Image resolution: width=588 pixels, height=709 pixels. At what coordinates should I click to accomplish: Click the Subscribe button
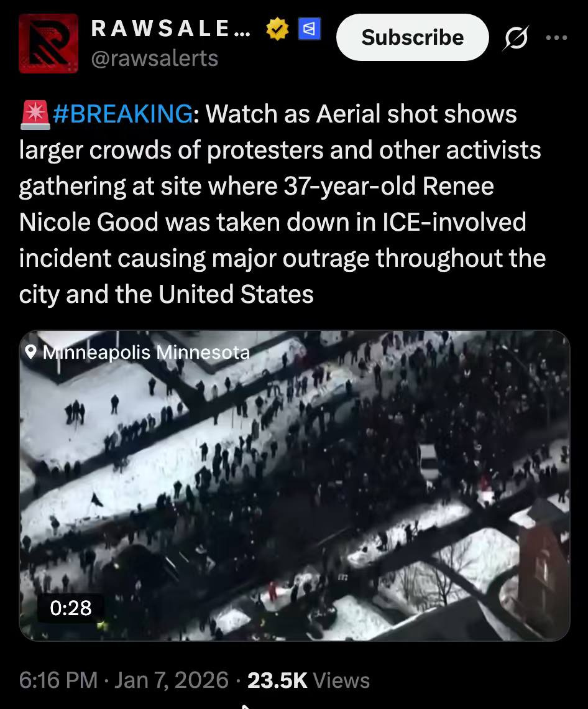click(412, 37)
